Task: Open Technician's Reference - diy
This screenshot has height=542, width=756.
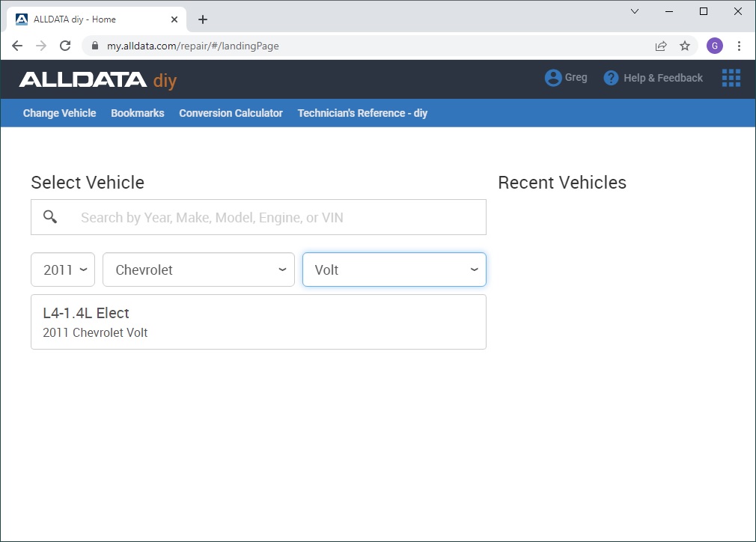Action: click(x=362, y=113)
